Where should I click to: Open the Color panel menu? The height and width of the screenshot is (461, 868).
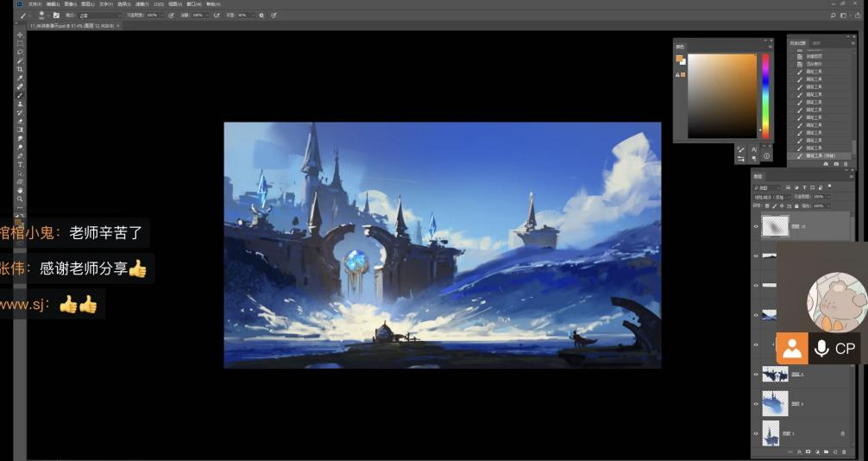(x=770, y=47)
